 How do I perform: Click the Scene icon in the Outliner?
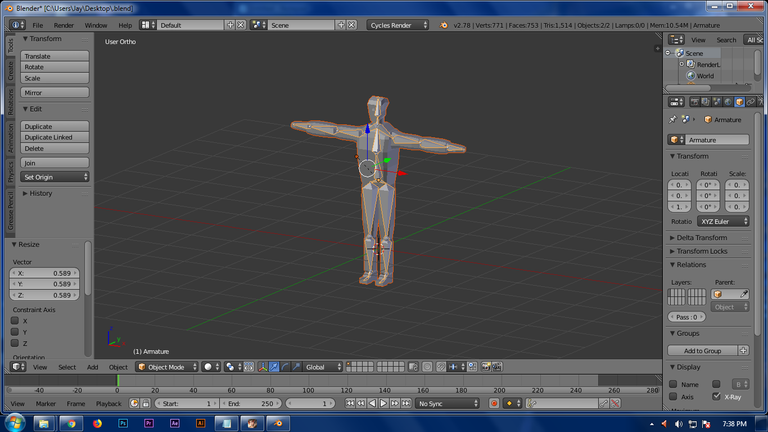(680, 53)
